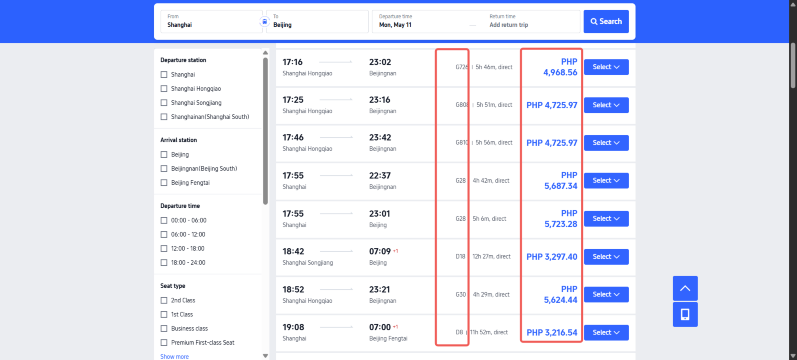Tick Beijingnan (Beijing South) checkbox
797x360 pixels.
coord(164,168)
